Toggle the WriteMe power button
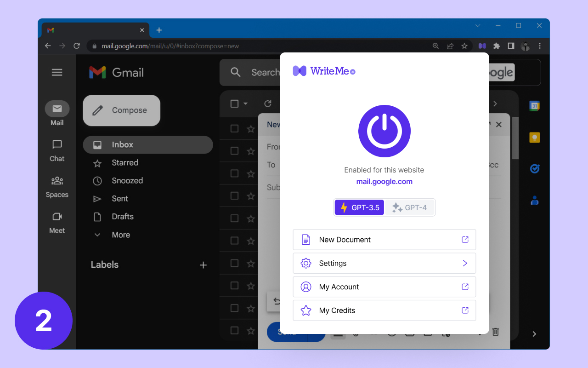Image resolution: width=588 pixels, height=368 pixels. [384, 131]
